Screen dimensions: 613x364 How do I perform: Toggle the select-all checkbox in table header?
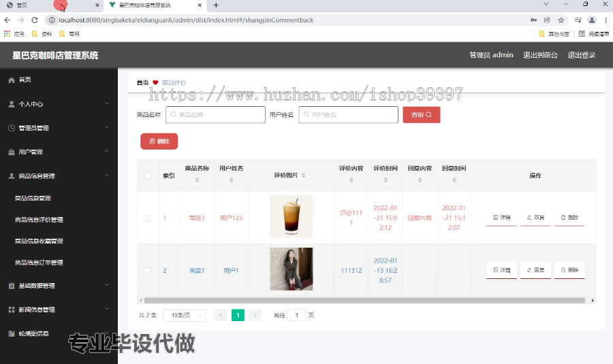148,176
